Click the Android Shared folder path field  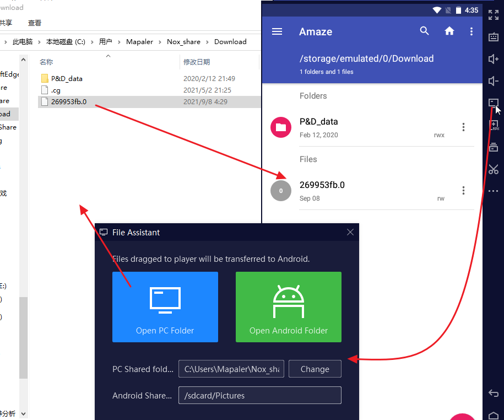coord(259,395)
